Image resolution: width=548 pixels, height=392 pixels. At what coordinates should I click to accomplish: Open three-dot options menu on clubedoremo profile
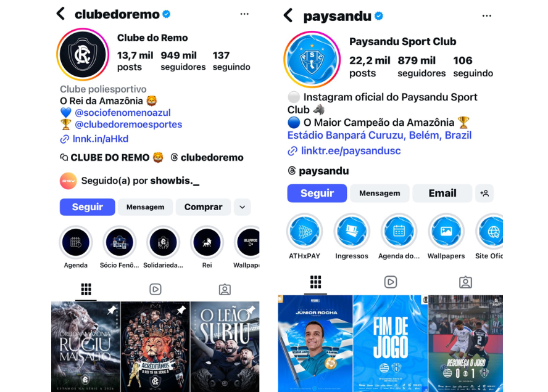(x=244, y=14)
